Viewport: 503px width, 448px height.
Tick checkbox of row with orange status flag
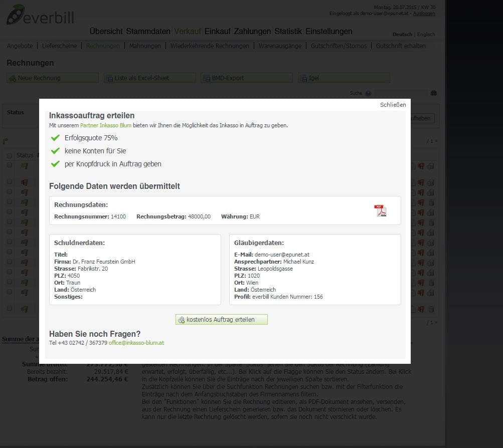click(10, 165)
